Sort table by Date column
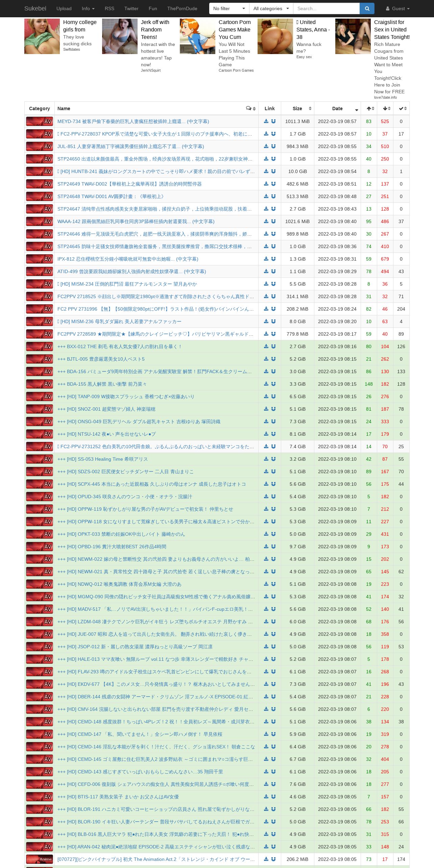Image resolution: width=434 pixels, height=868 pixels. click(337, 108)
